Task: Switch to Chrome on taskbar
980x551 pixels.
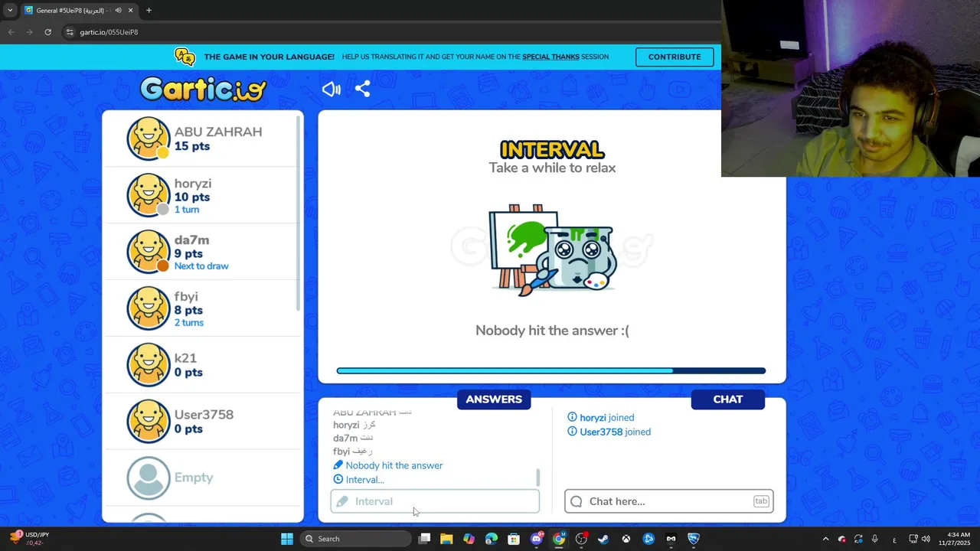Action: (x=559, y=539)
